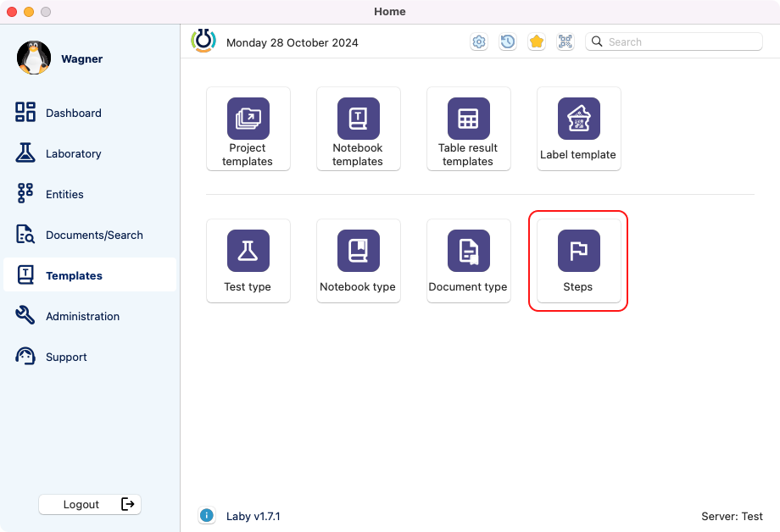Screen dimensions: 780x532
Task: Open the Document type tile
Action: [x=469, y=261]
